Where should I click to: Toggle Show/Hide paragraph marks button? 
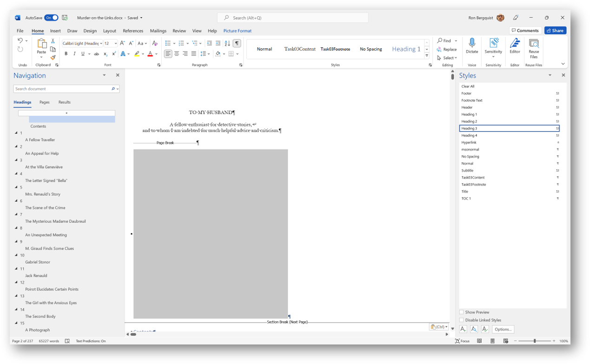(237, 43)
